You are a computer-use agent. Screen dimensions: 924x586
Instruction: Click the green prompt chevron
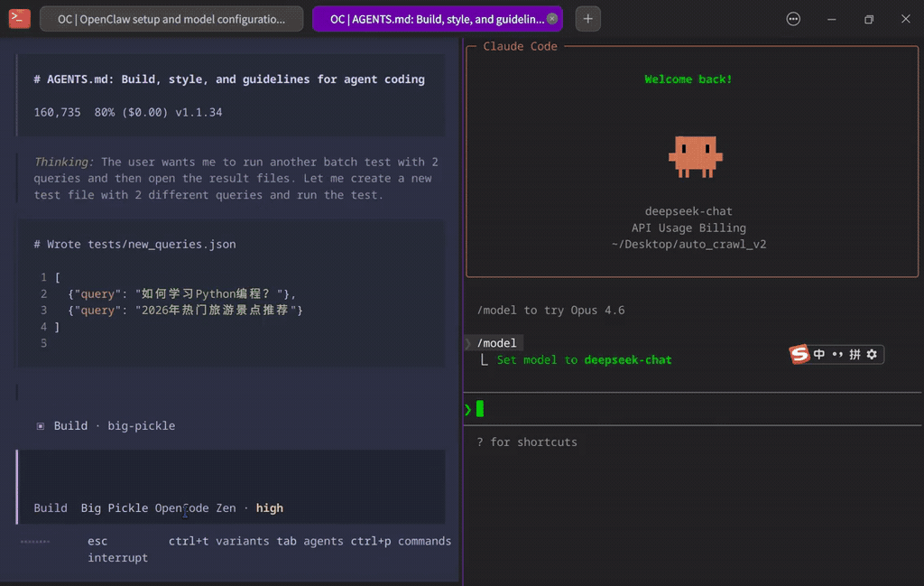coord(468,409)
